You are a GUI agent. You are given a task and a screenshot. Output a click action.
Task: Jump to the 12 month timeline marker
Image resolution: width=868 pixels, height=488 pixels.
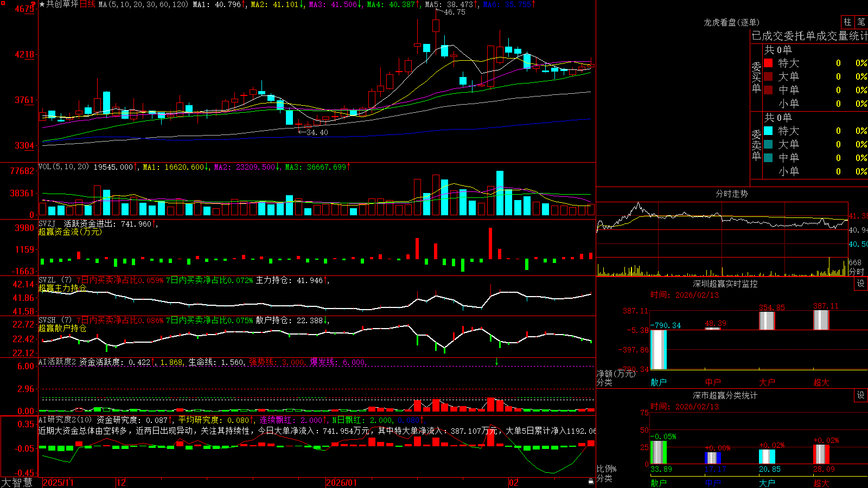(122, 483)
